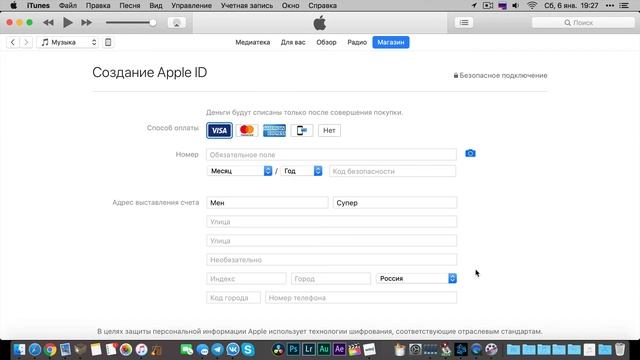Switch to the 'Обзор' tab

tap(326, 42)
